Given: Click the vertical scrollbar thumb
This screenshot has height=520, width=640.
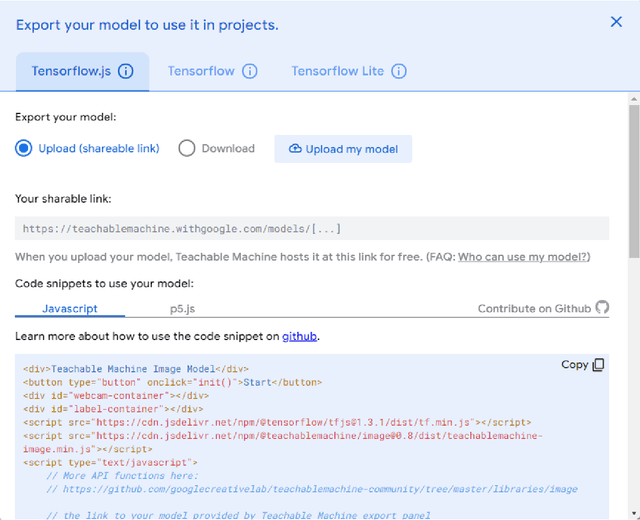Looking at the screenshot, I should click(634, 181).
